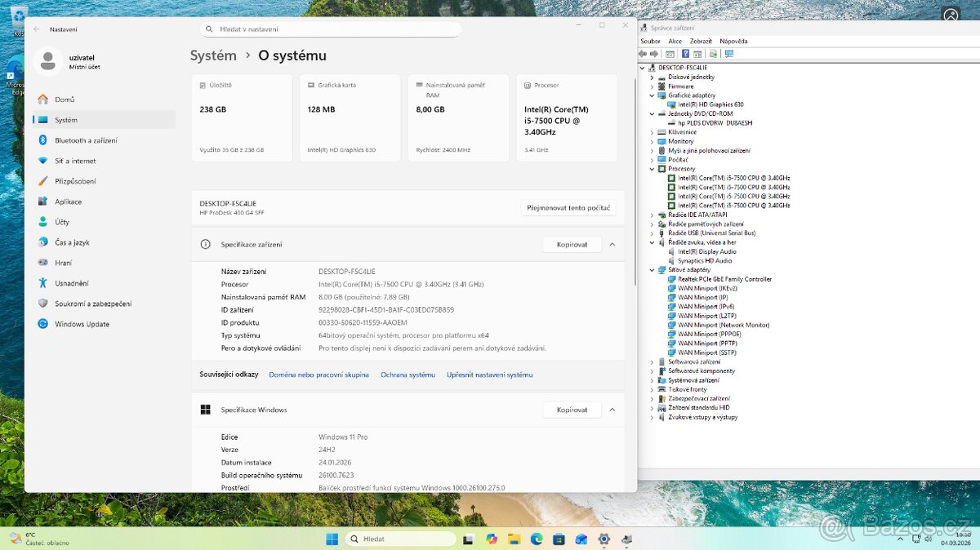Select Bluetooth a zařízení in Settings sidebar
980x550 pixels.
tap(105, 140)
